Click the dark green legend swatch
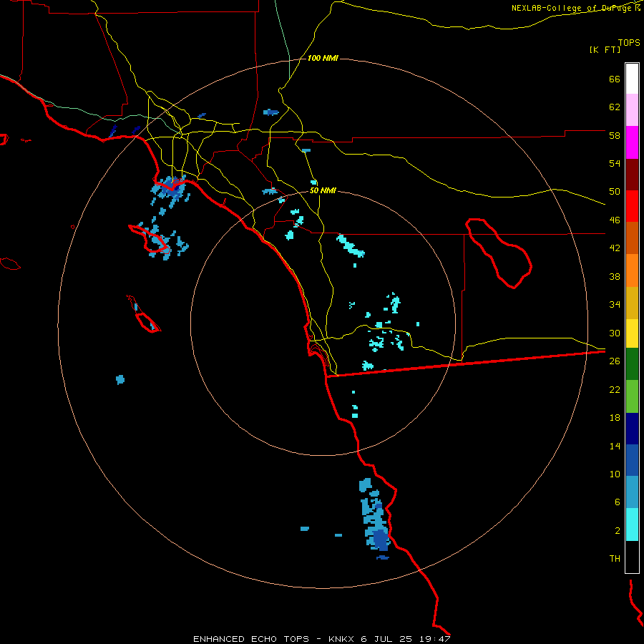The image size is (644, 644). [x=632, y=364]
